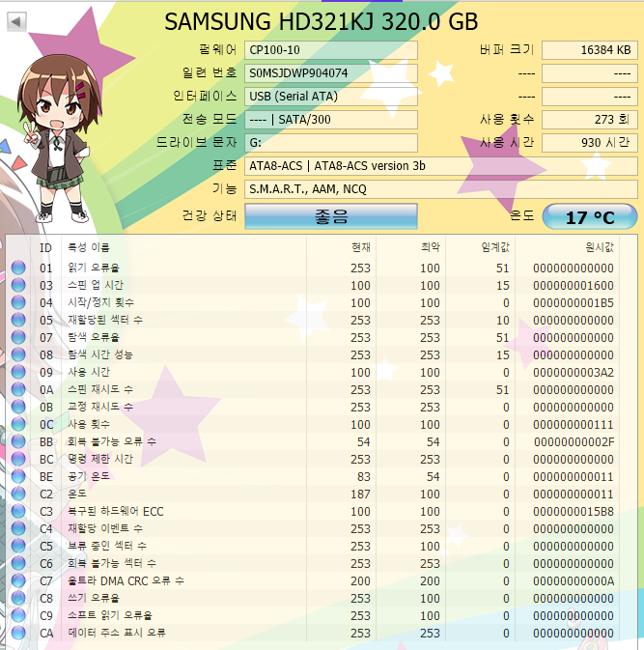Click the power-on count field 273 회

click(590, 120)
